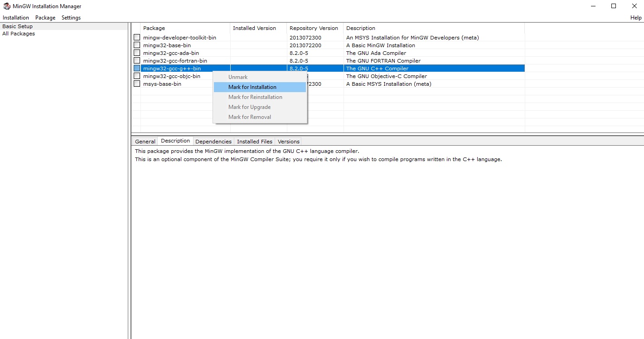644x339 pixels.
Task: Switch to the General tab
Action: pos(145,142)
